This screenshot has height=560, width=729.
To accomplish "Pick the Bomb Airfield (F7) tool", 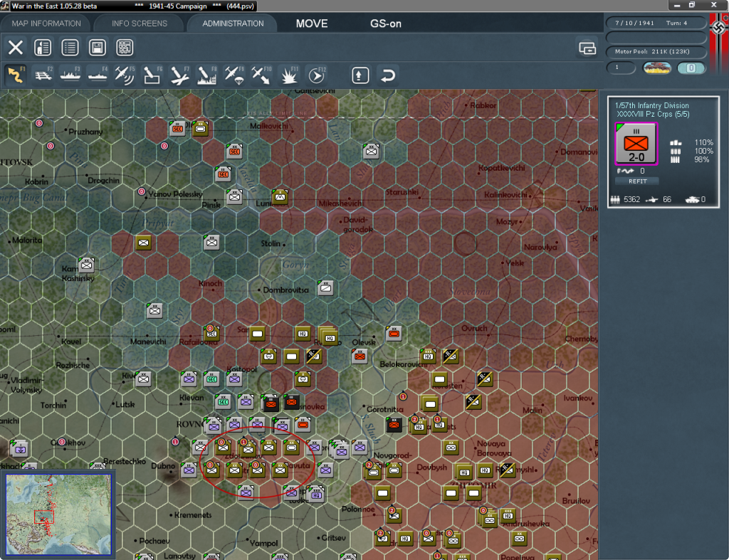I will click(179, 75).
